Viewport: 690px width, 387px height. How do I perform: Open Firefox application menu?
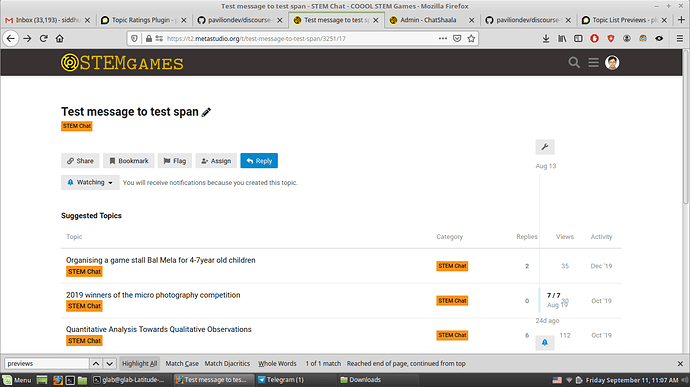680,39
